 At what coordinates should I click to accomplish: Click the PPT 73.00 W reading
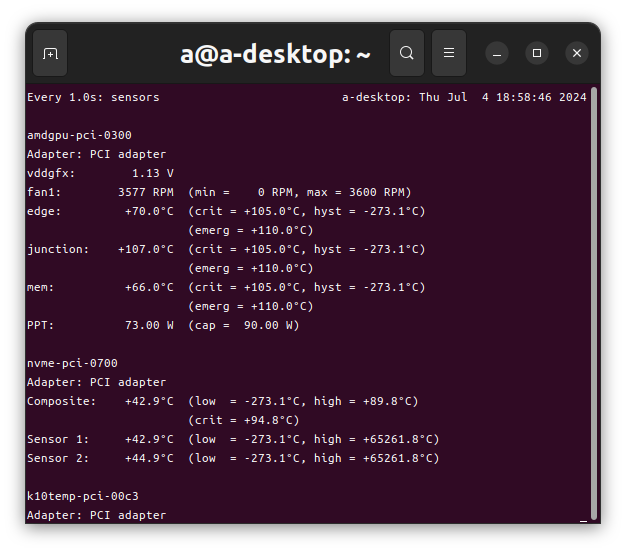click(149, 325)
